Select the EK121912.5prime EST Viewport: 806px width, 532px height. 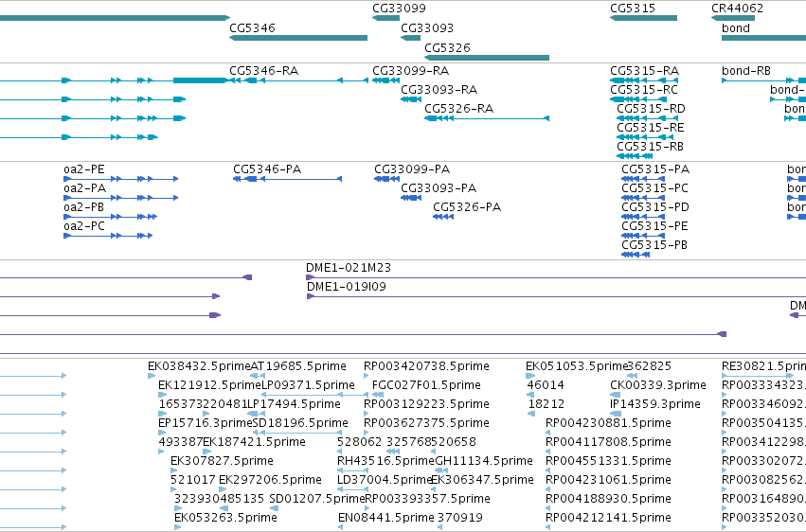click(x=163, y=395)
